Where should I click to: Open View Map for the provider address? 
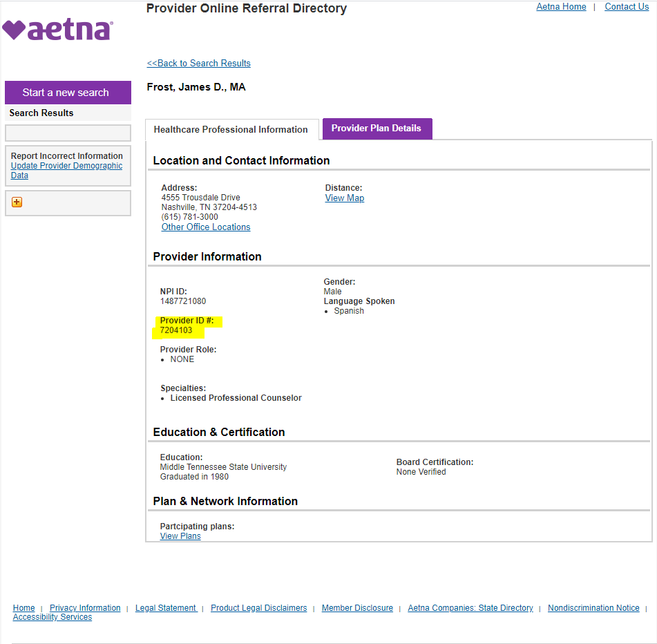coord(345,198)
